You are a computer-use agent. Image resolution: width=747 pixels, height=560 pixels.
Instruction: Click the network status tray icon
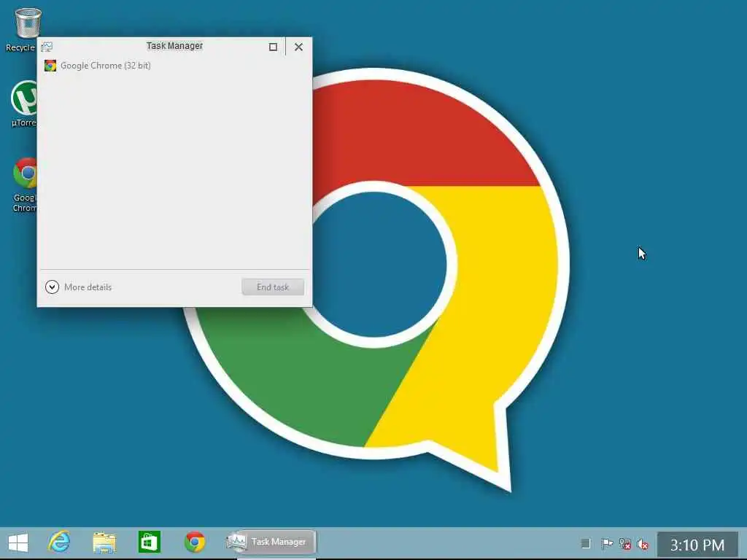(625, 544)
